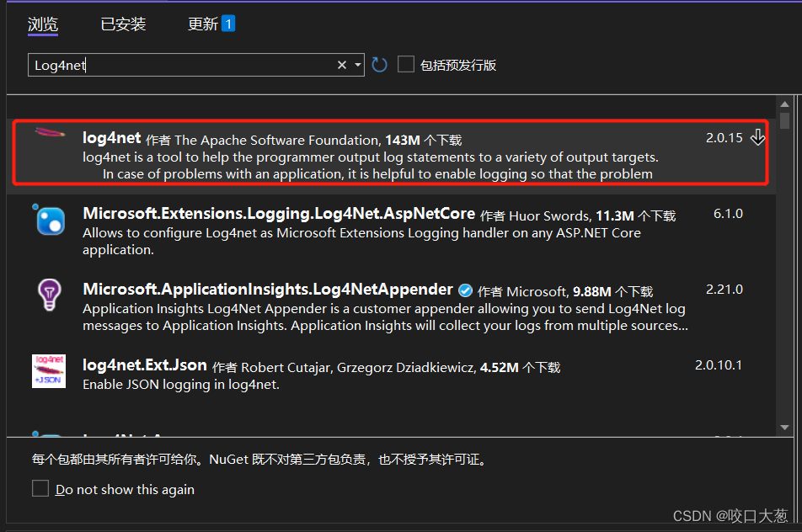802x532 pixels.
Task: Check the Do not show this again box
Action: pos(40,488)
